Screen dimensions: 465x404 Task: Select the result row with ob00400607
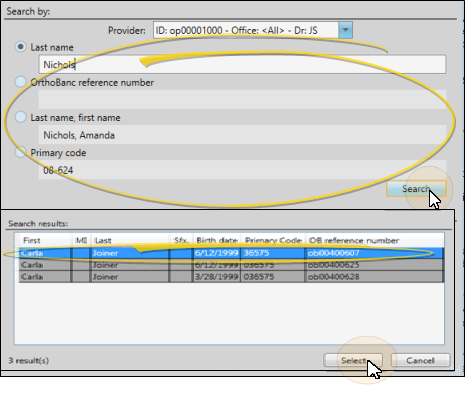coord(231,253)
